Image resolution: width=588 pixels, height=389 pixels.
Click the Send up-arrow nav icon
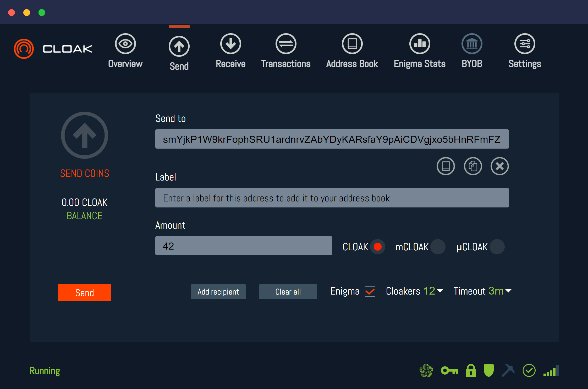(179, 46)
